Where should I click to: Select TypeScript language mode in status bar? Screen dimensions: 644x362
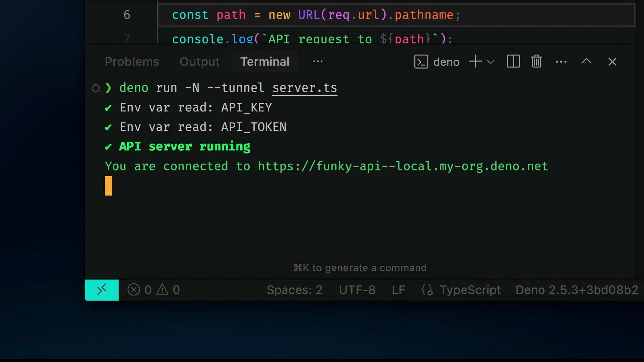click(x=470, y=290)
